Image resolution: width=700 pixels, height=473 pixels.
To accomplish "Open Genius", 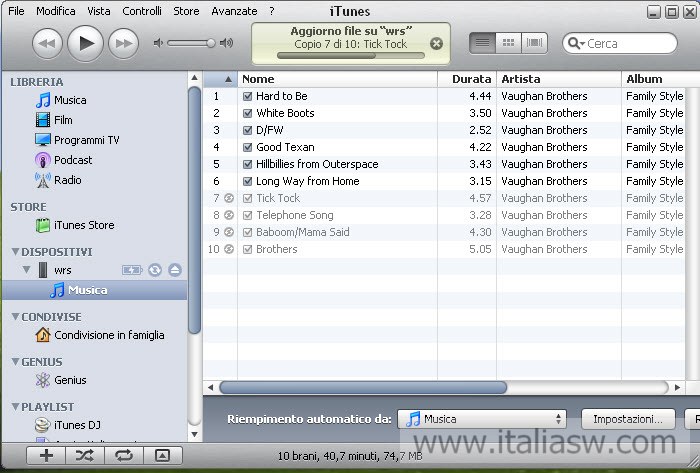I will (61, 380).
